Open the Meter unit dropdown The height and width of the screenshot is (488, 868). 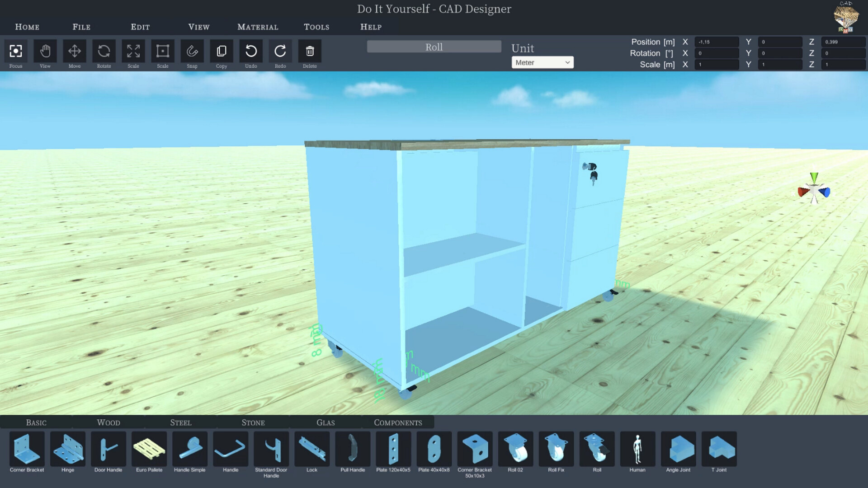(x=542, y=62)
